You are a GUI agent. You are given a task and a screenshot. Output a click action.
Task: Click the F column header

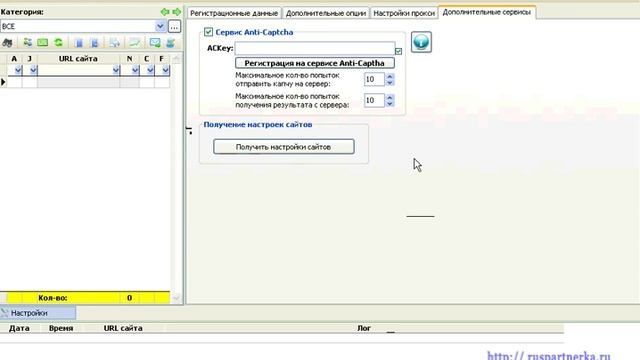[x=162, y=59]
